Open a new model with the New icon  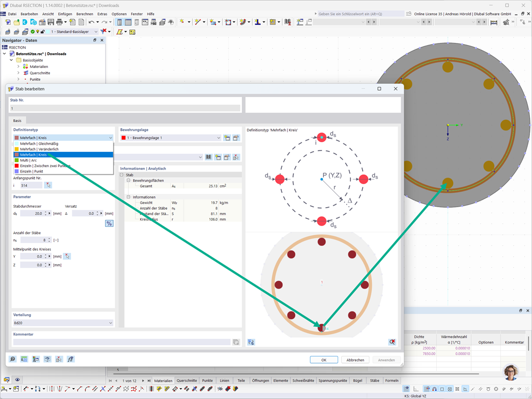[8, 22]
